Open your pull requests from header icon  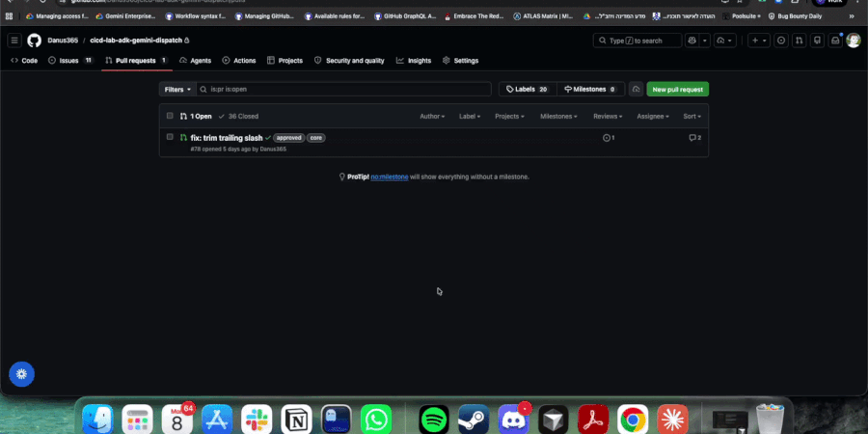(799, 41)
